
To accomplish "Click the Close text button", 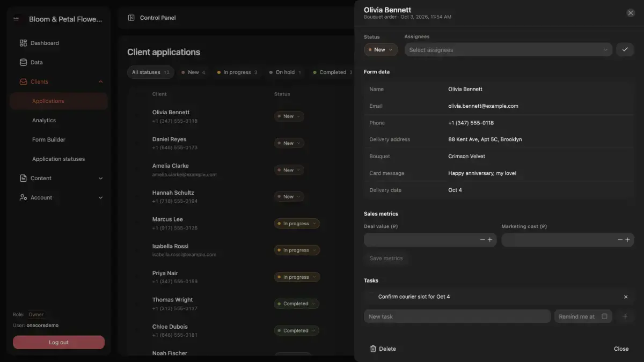I will click(621, 349).
